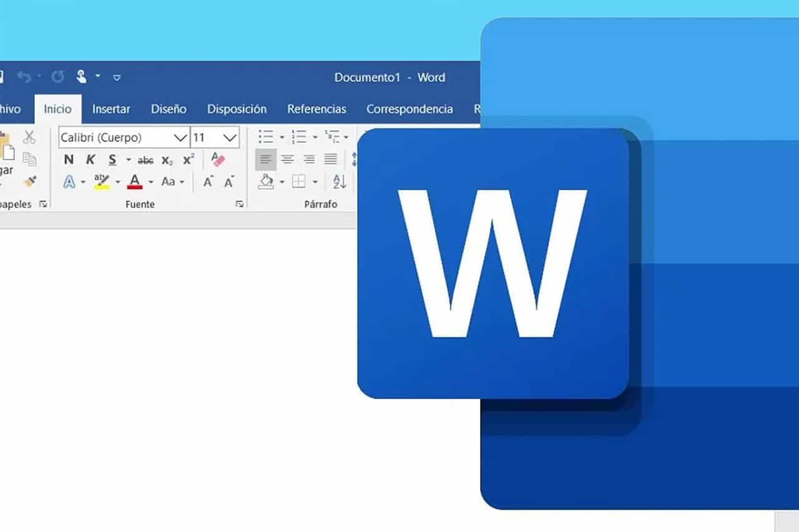Toggle strikethrough abc formatting

(145, 160)
